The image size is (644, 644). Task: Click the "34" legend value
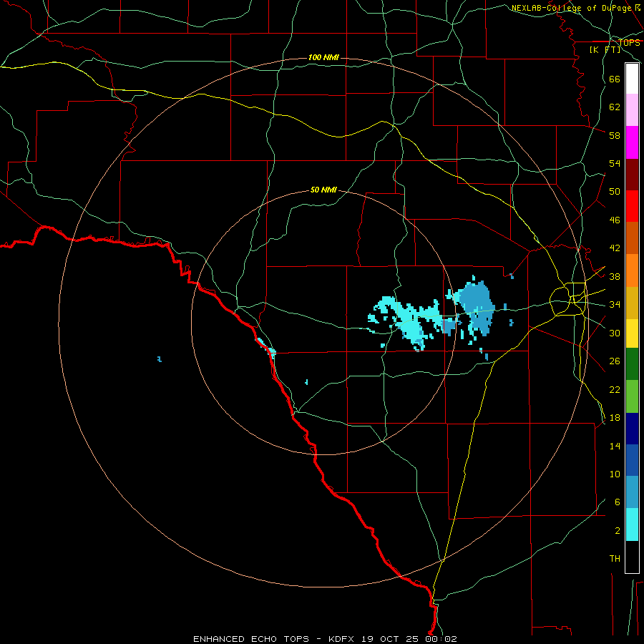coord(615,305)
